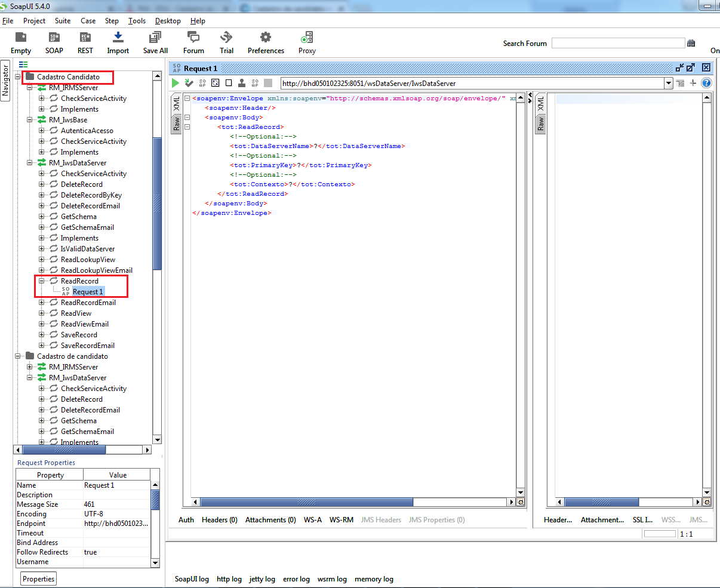Open the File menu
Screen dimensions: 720x588
pyautogui.click(x=8, y=20)
